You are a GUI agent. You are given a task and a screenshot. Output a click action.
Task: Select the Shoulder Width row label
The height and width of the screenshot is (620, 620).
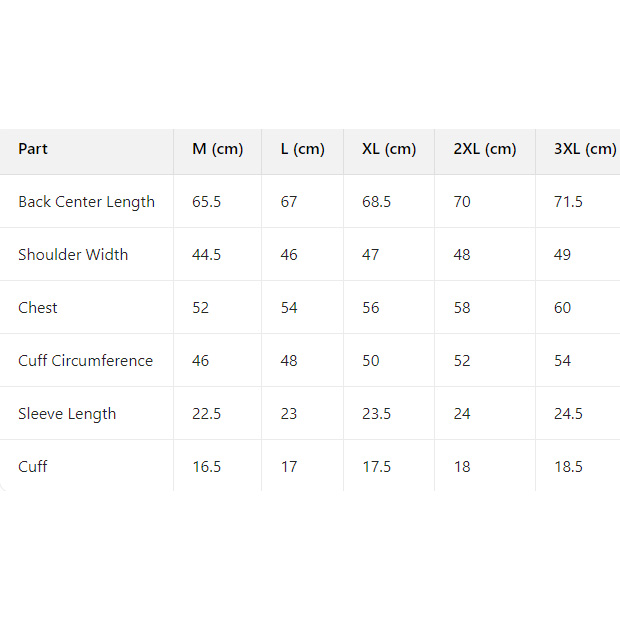(x=73, y=255)
